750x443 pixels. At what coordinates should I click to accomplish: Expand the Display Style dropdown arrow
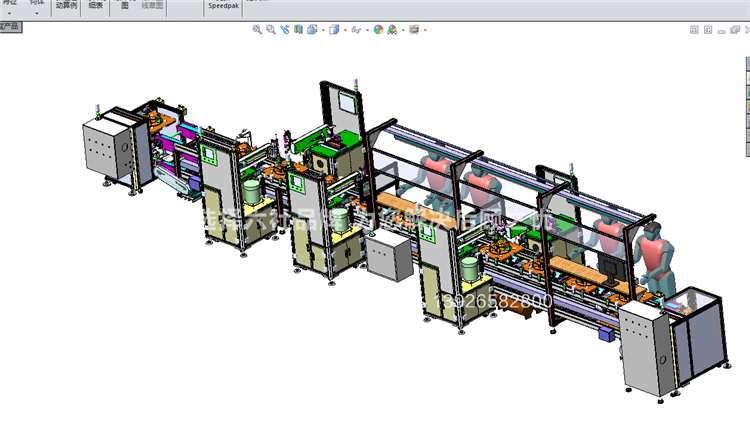[345, 30]
